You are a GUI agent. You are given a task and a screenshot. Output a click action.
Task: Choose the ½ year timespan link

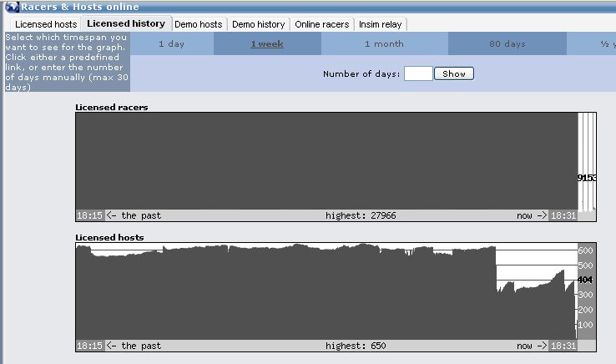[608, 43]
